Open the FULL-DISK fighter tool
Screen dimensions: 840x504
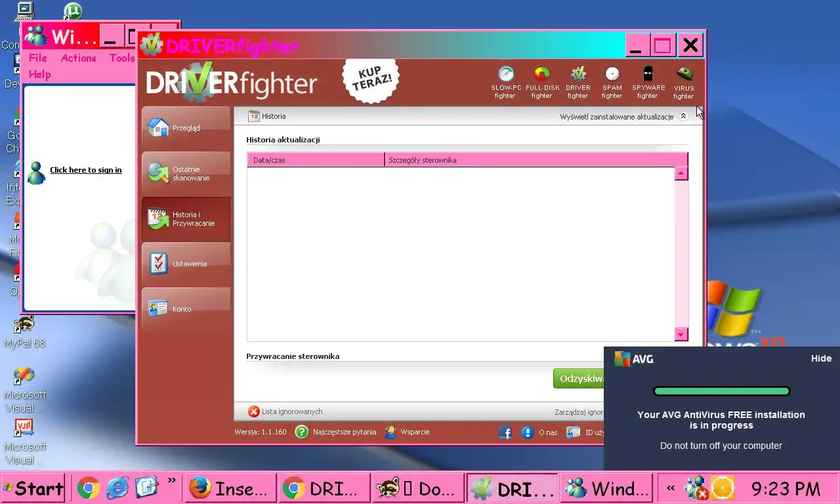[542, 82]
